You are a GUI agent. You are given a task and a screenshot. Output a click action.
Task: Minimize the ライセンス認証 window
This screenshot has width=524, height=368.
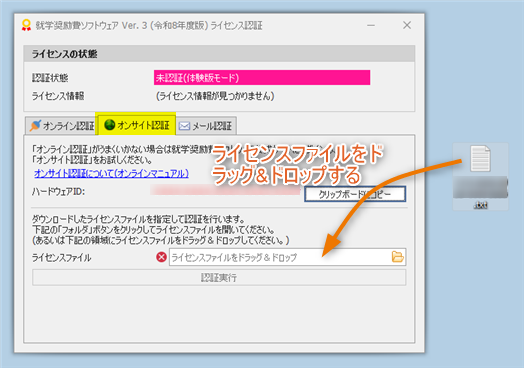pos(371,25)
